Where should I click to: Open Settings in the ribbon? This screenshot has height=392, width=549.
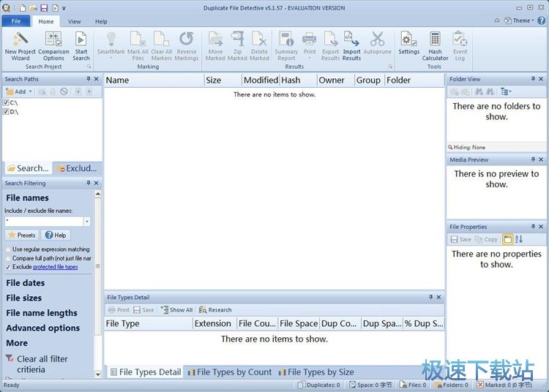tap(408, 43)
